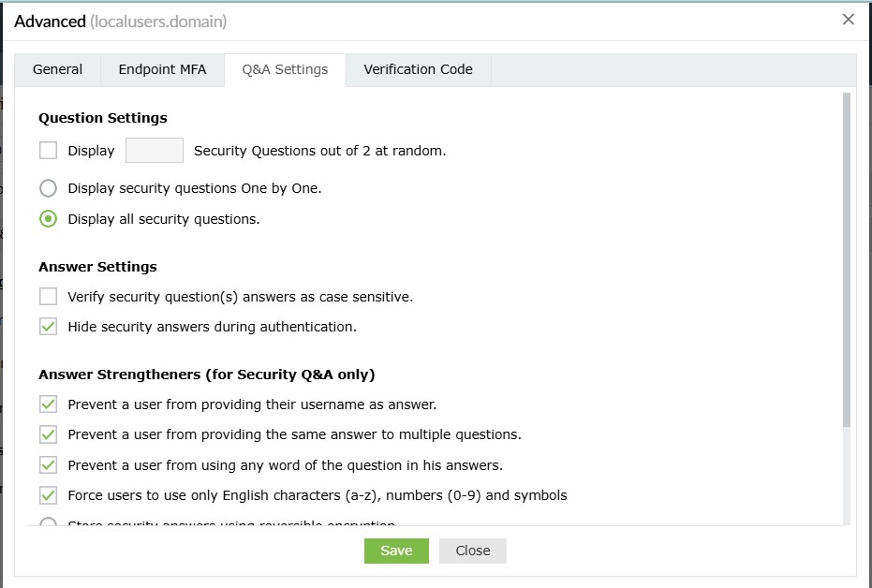Disable preventing username as answer
The height and width of the screenshot is (588, 872).
pyautogui.click(x=48, y=404)
